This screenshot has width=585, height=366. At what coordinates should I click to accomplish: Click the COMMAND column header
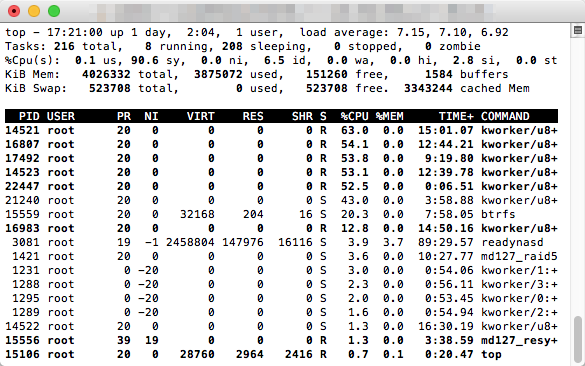pos(505,116)
